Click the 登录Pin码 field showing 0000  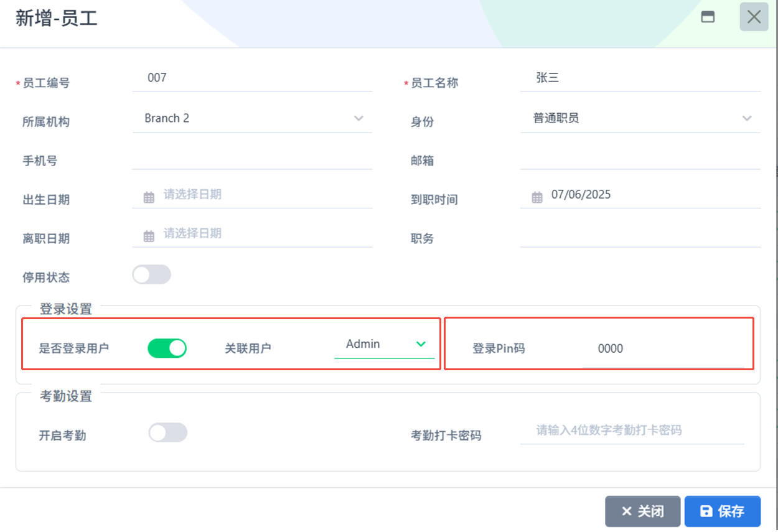coord(663,349)
